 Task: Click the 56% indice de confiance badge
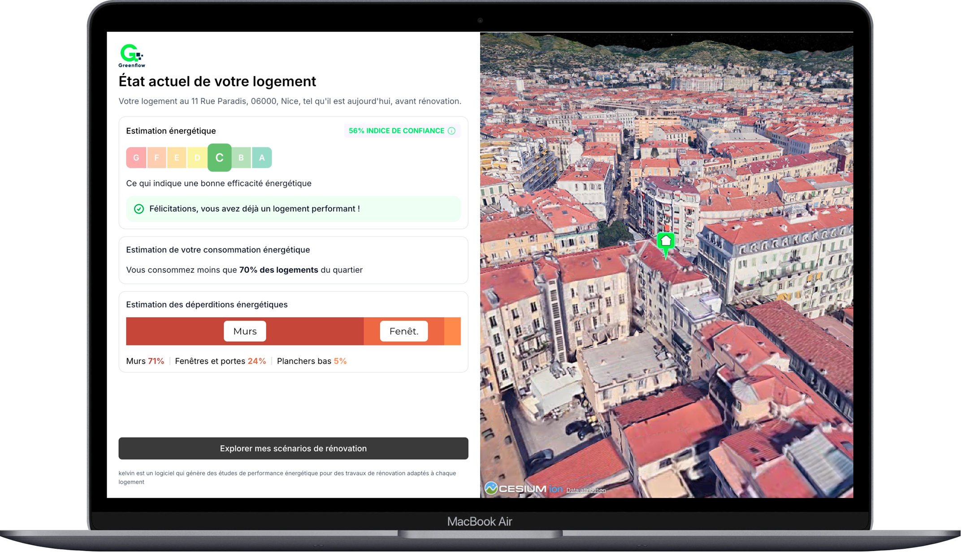pos(396,131)
